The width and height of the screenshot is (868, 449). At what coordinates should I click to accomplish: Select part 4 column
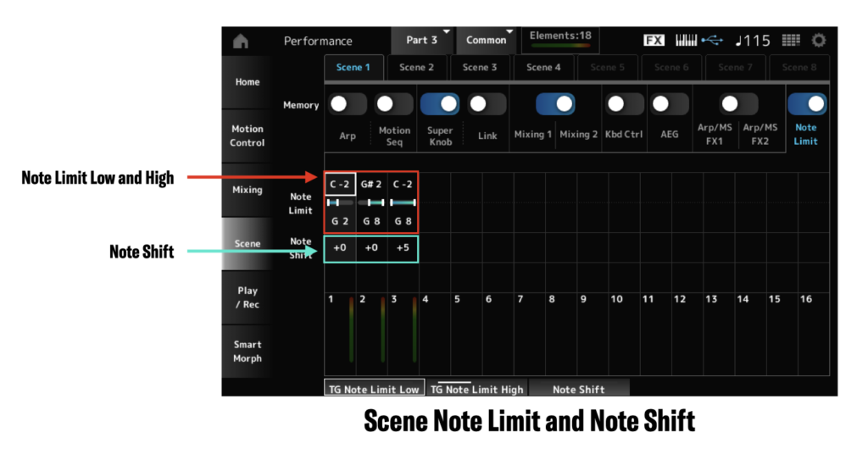pos(435,334)
